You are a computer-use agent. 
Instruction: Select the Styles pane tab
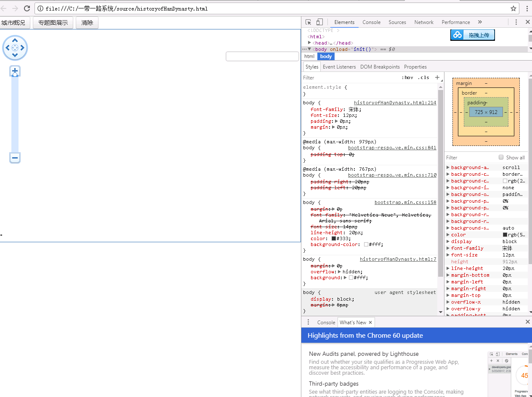click(x=312, y=67)
